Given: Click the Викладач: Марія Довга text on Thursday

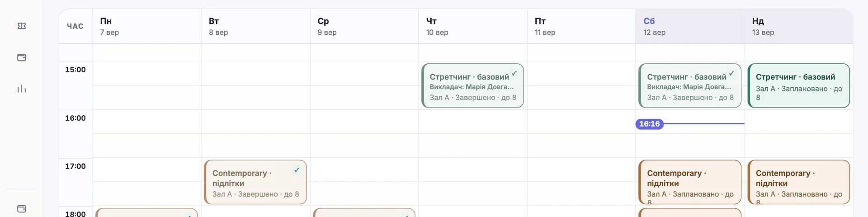Looking at the screenshot, I should 472,87.
